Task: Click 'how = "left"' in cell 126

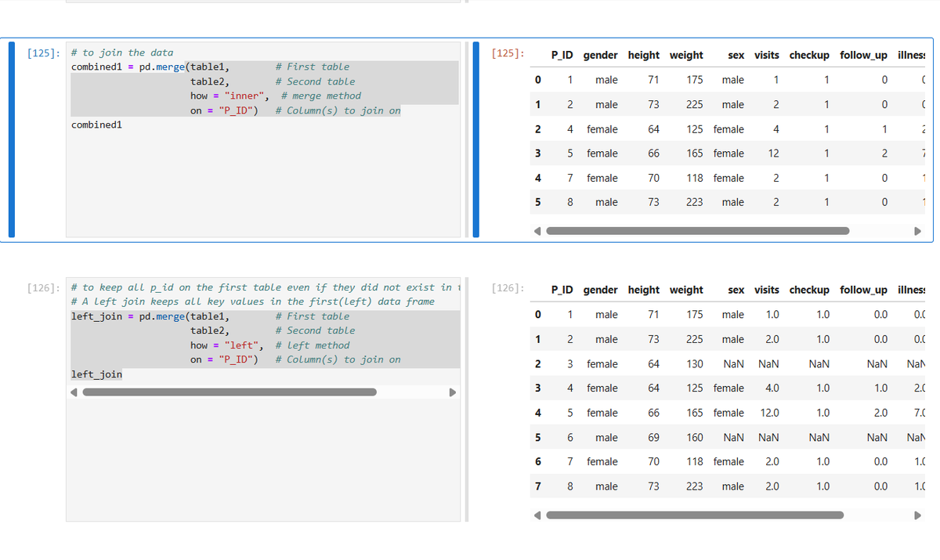Action: tap(226, 345)
